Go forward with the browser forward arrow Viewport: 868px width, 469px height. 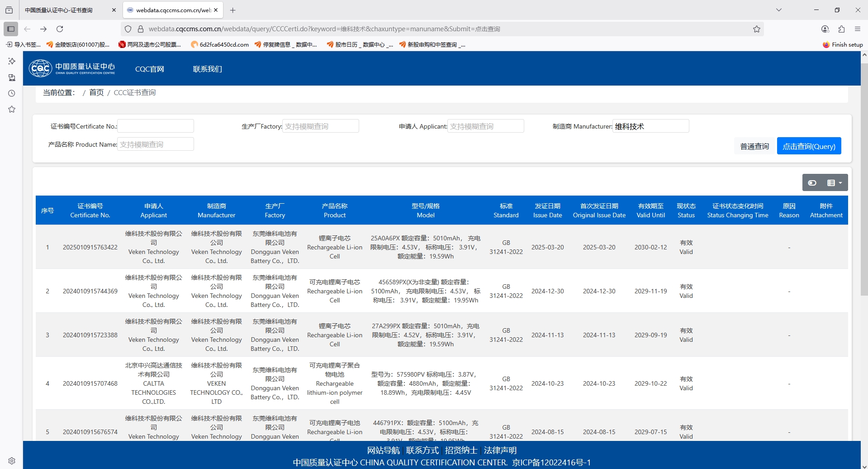(x=43, y=29)
